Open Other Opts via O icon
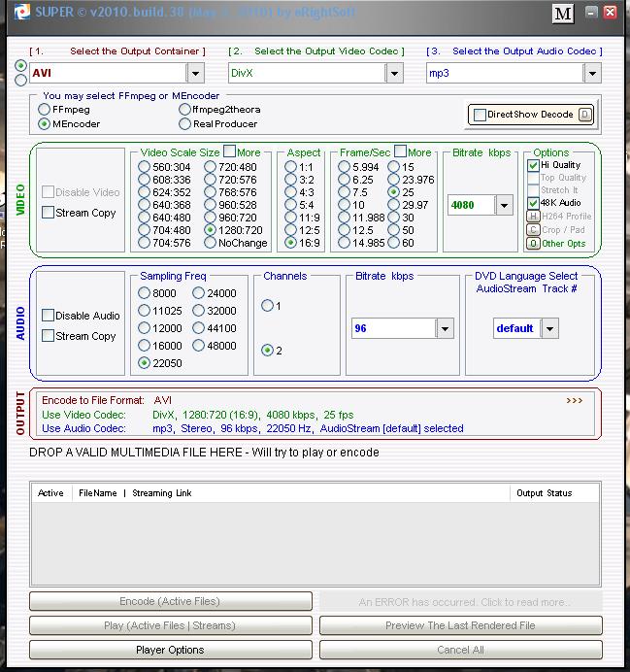Viewport: 630px width, 672px height. [x=533, y=244]
